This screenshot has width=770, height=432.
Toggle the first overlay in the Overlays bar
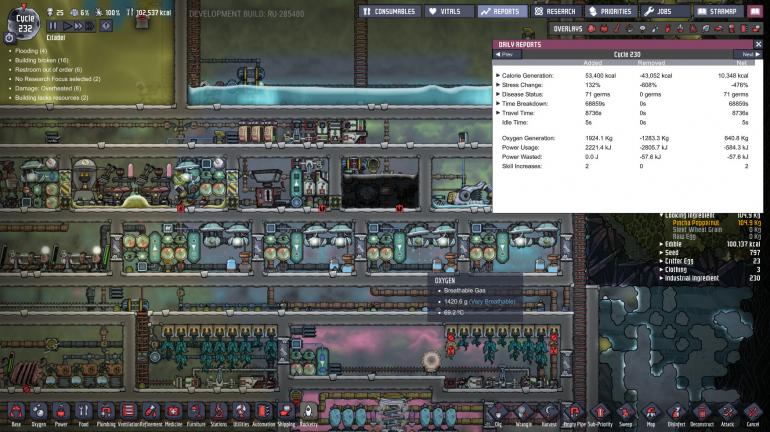(591, 28)
